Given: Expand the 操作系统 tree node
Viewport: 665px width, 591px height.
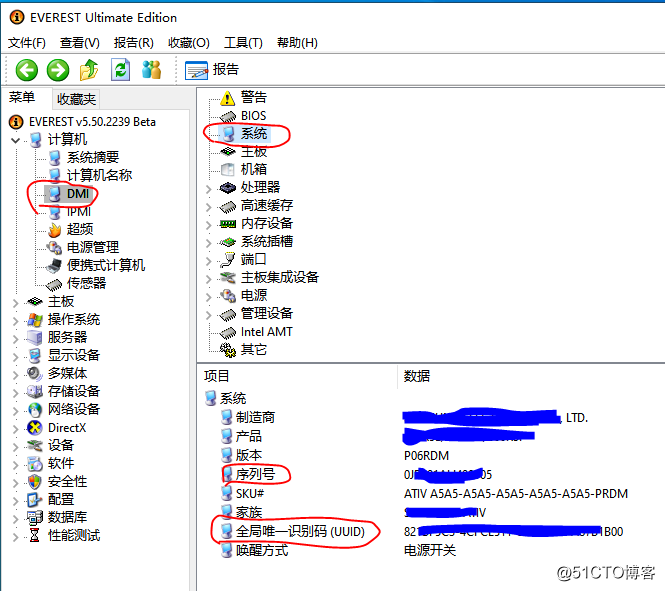Looking at the screenshot, I should (x=16, y=321).
